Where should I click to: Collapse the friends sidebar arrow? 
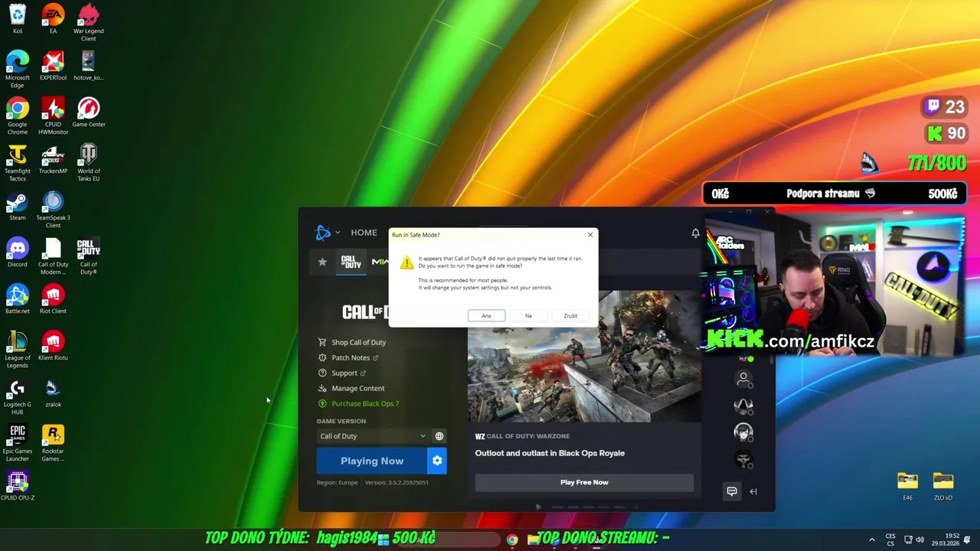coord(753,491)
